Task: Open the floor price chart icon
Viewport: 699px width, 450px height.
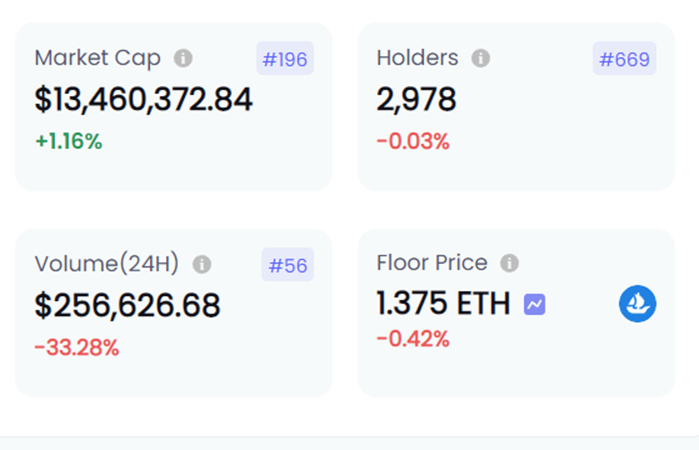Action: click(x=535, y=305)
